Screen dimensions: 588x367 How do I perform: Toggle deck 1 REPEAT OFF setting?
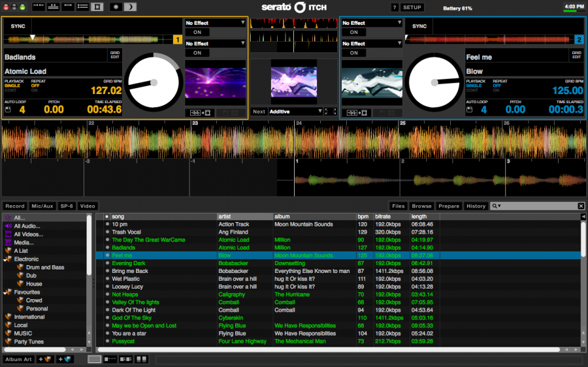click(35, 86)
